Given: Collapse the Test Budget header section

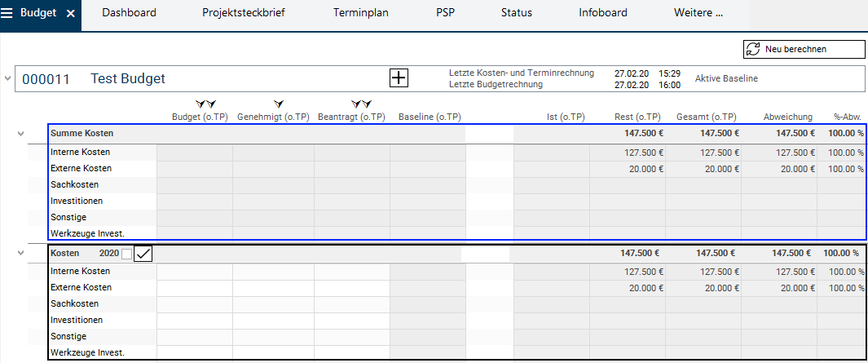Looking at the screenshot, I should pos(8,78).
